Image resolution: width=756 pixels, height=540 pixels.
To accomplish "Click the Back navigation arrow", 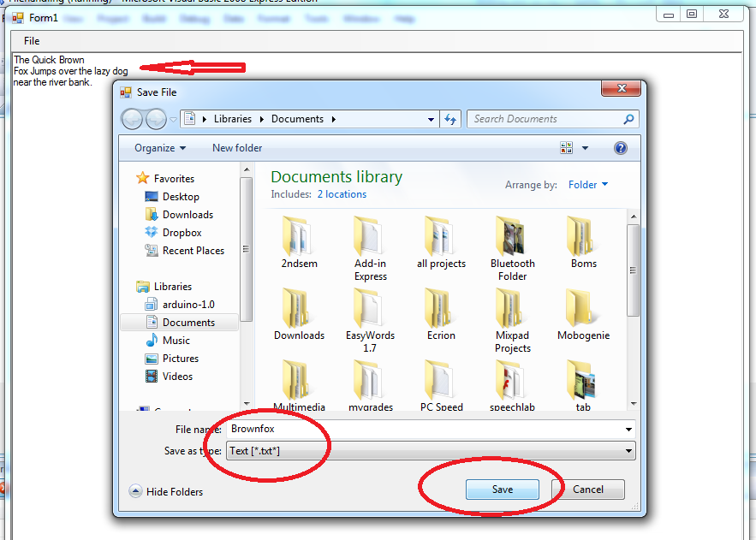I will 132,119.
